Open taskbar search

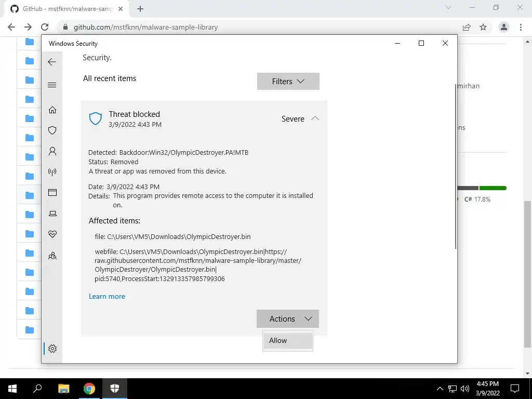pos(37,389)
